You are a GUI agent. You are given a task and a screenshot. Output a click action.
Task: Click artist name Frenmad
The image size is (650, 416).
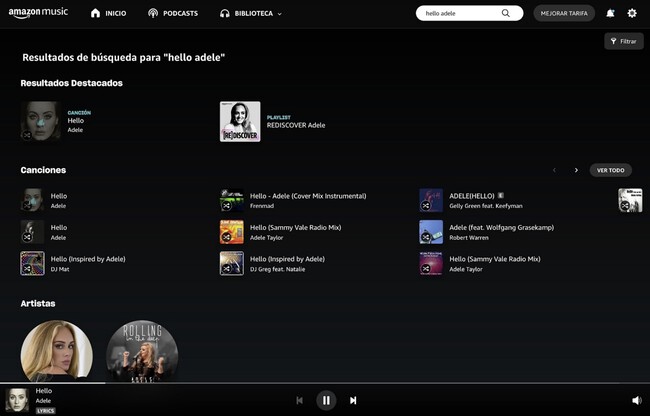pos(262,206)
